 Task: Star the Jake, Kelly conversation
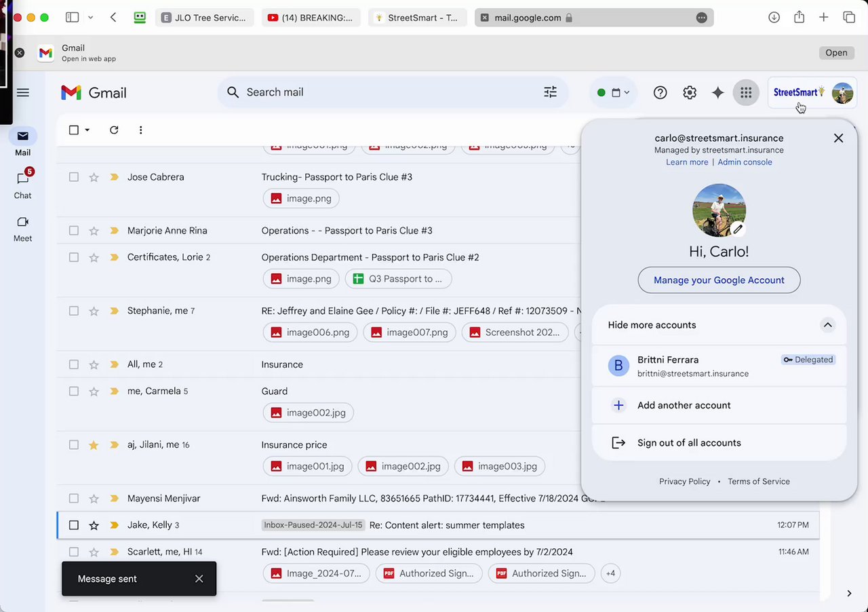[x=94, y=525]
